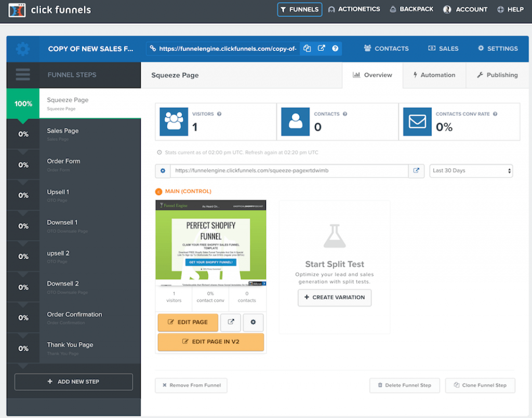Switch to the Publishing tab
Image resolution: width=532 pixels, height=418 pixels.
(497, 75)
